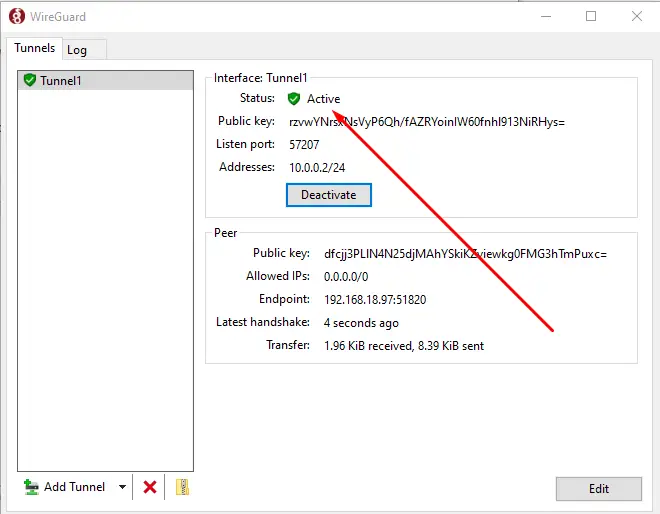Click the Transfer statistics text
The image size is (660, 514).
(x=403, y=346)
